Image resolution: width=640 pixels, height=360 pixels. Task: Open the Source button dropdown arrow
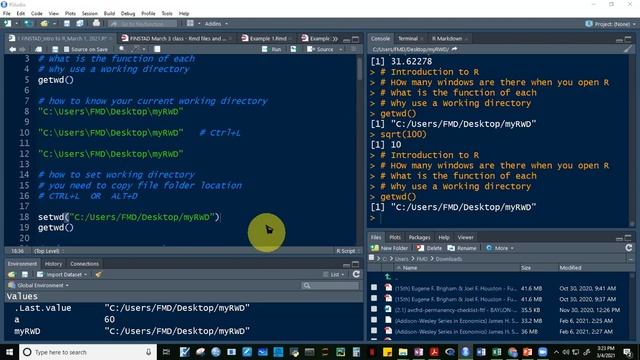click(x=341, y=49)
